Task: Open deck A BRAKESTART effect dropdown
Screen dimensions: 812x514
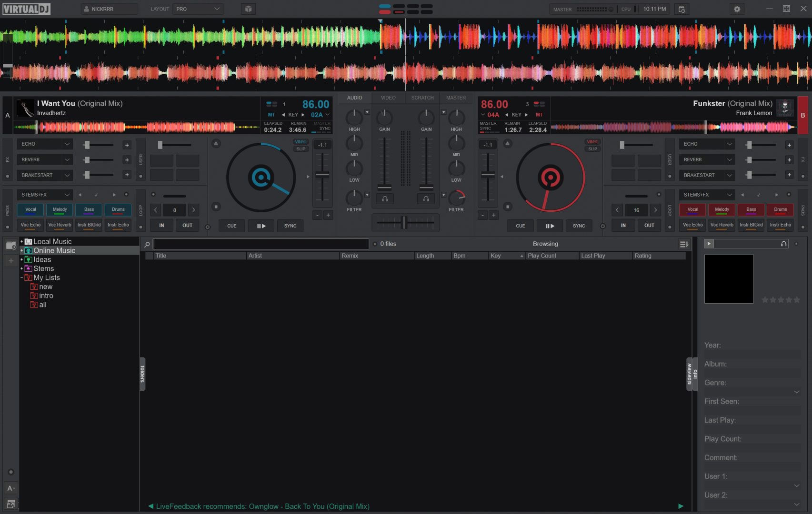Action: pyautogui.click(x=45, y=175)
